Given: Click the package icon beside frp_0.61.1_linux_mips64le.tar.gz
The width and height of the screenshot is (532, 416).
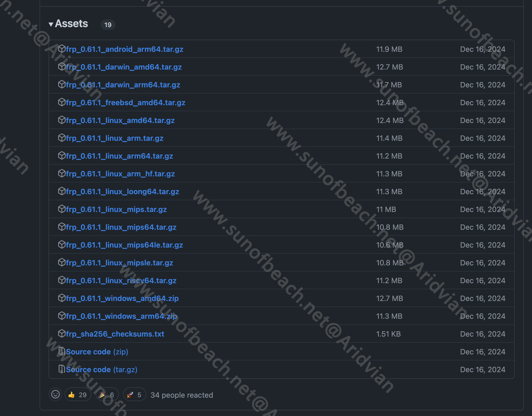Looking at the screenshot, I should tap(62, 244).
